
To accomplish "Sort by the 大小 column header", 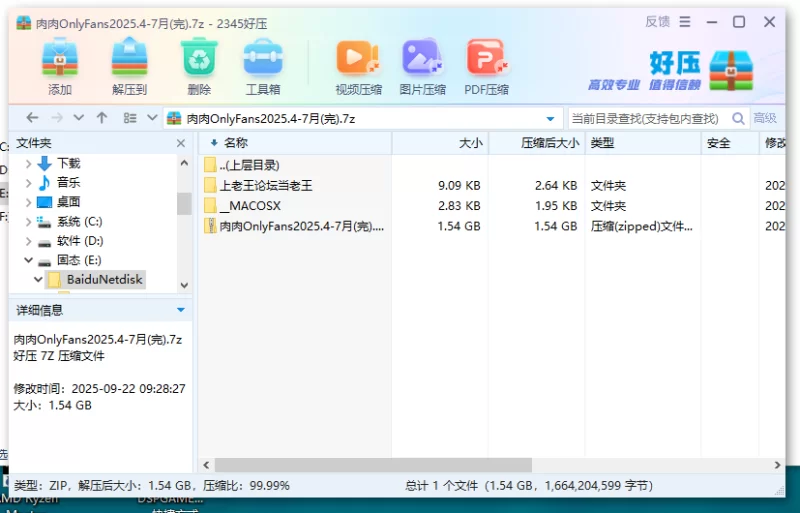I will [440, 143].
